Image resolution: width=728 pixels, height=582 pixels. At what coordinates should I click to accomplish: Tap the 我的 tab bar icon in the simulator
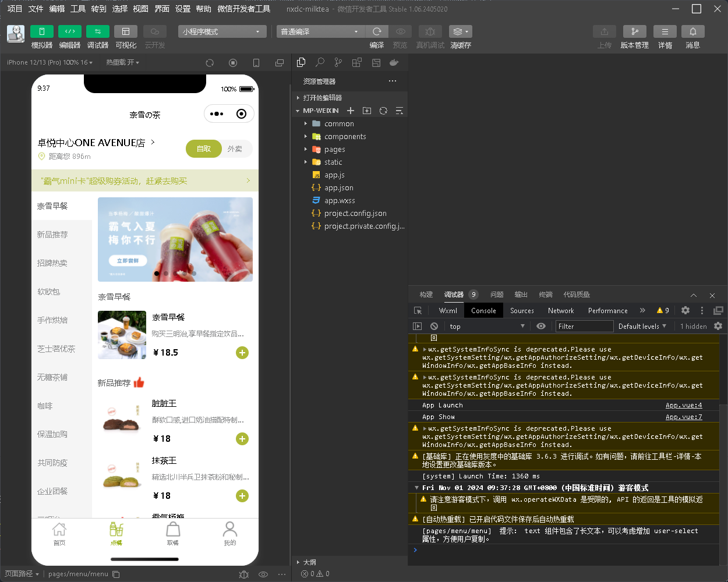230,533
